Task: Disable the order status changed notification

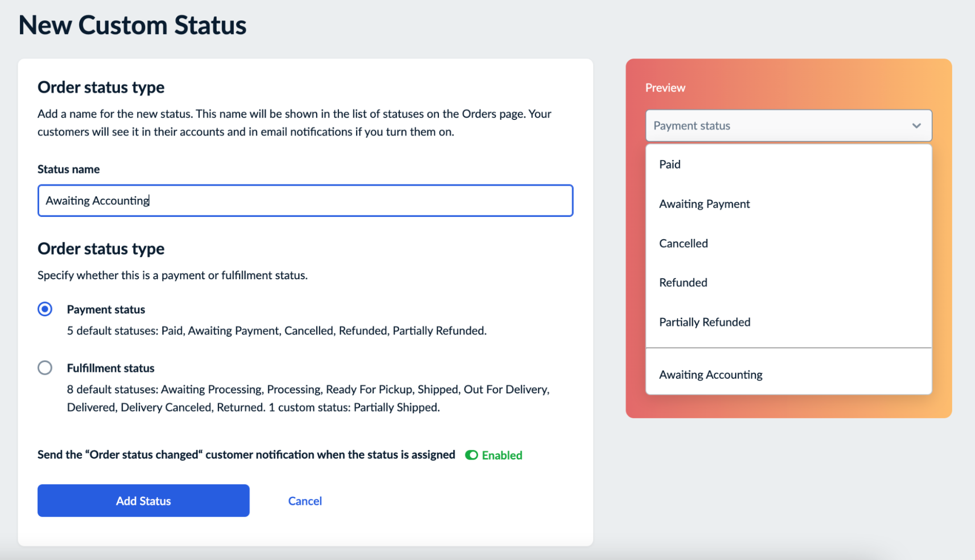Action: coord(471,455)
